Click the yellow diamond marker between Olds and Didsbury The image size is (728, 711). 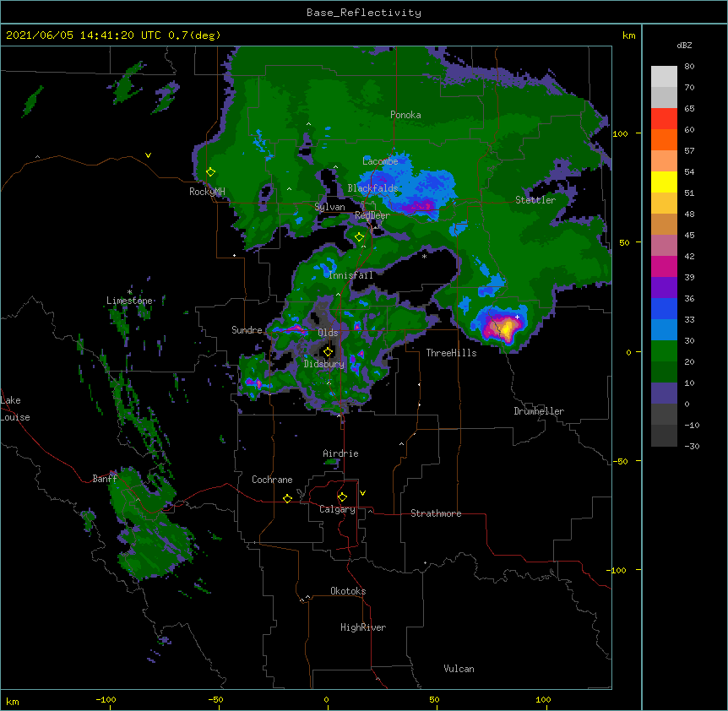tap(328, 352)
